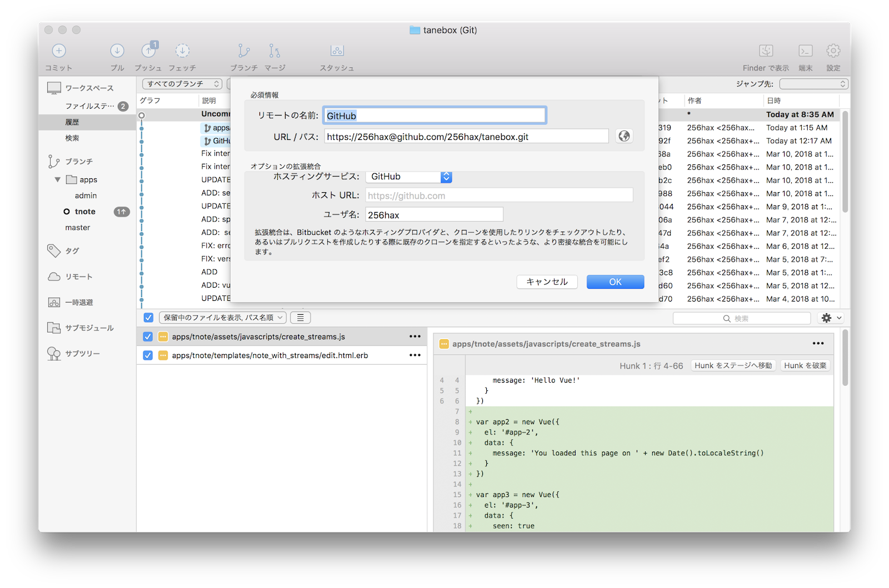The width and height of the screenshot is (889, 588).
Task: Click the Hunk をステージへ移動 button
Action: (733, 365)
